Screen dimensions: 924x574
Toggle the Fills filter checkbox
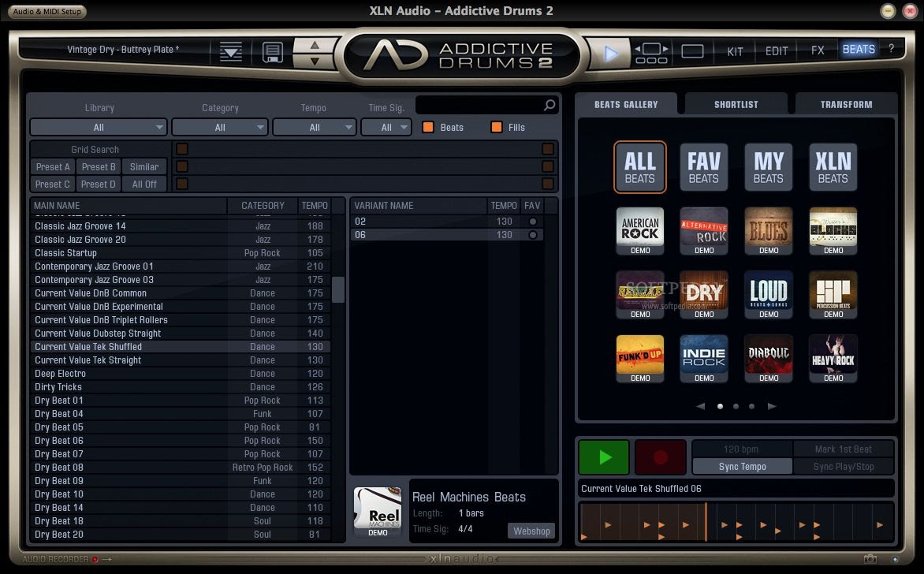(496, 127)
